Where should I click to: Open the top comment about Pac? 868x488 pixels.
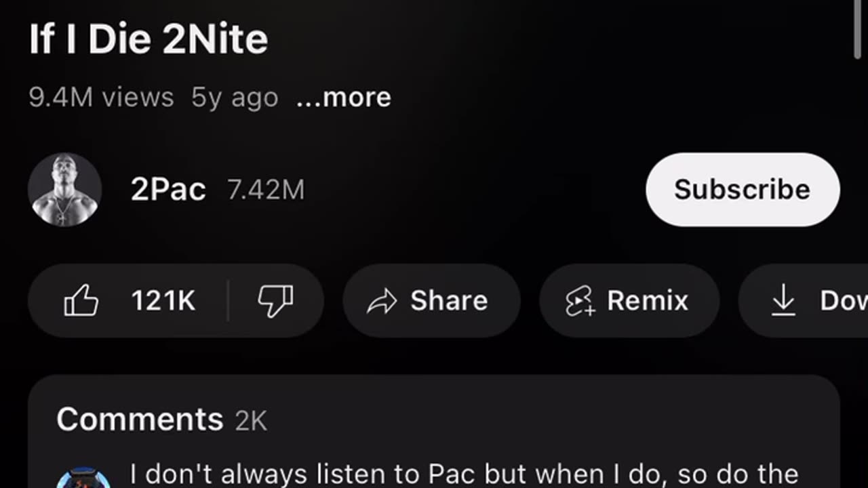click(x=464, y=474)
